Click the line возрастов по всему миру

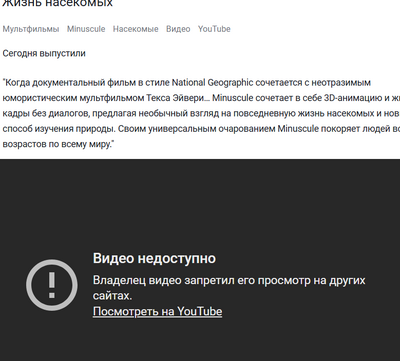click(58, 144)
